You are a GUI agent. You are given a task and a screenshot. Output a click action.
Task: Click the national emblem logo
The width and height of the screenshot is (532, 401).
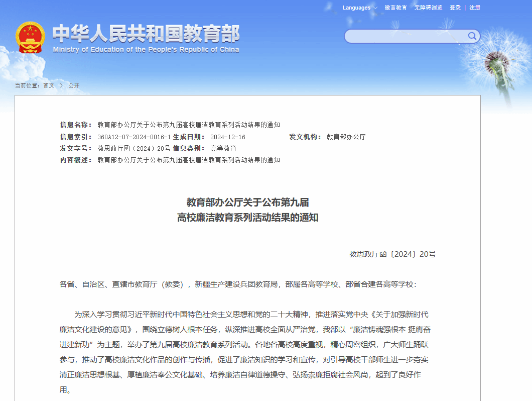pos(30,38)
